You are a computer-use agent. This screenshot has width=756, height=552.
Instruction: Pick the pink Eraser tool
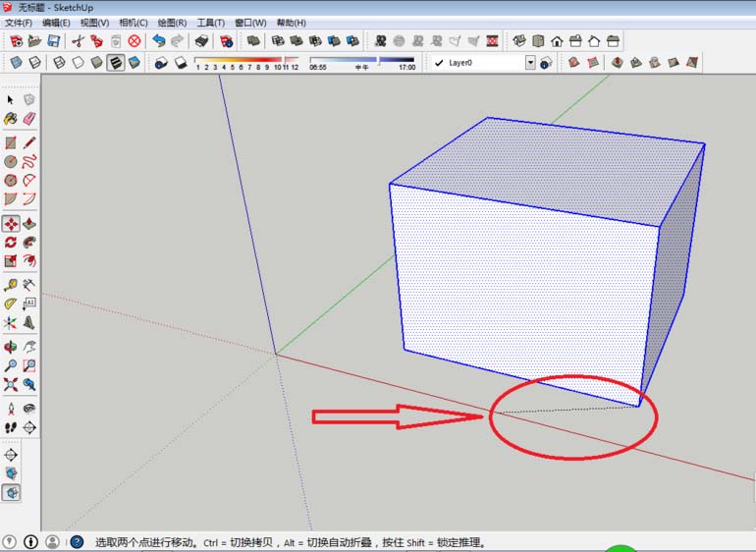pos(29,119)
